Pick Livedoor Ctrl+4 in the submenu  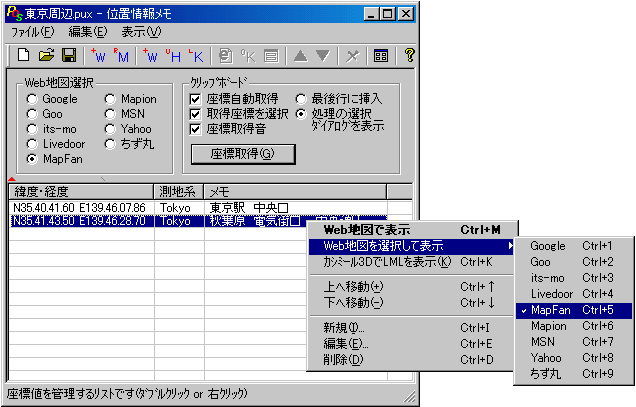[x=574, y=294]
